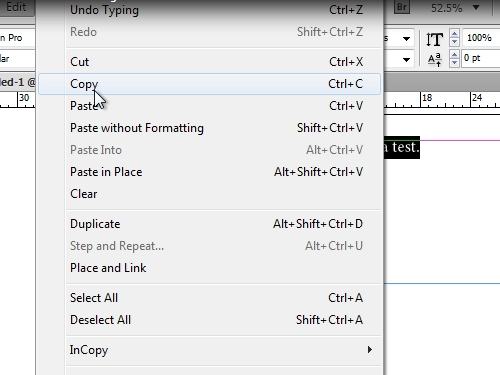Viewport: 500px width, 375px height.
Task: Click the 0 pt baseline shift field
Action: pyautogui.click(x=481, y=58)
